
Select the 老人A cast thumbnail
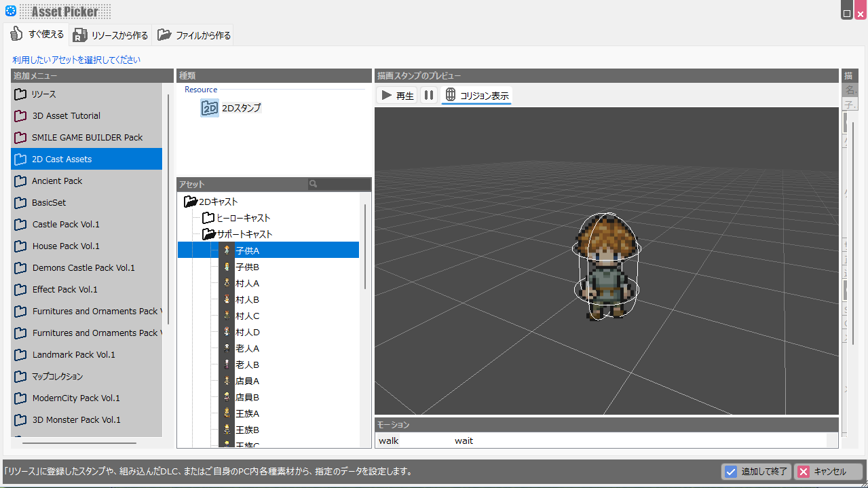click(227, 348)
